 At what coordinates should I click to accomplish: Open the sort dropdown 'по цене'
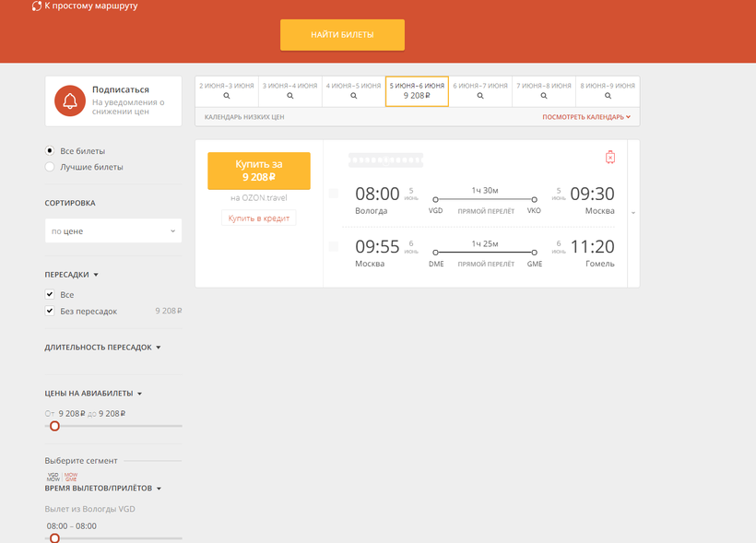click(113, 231)
